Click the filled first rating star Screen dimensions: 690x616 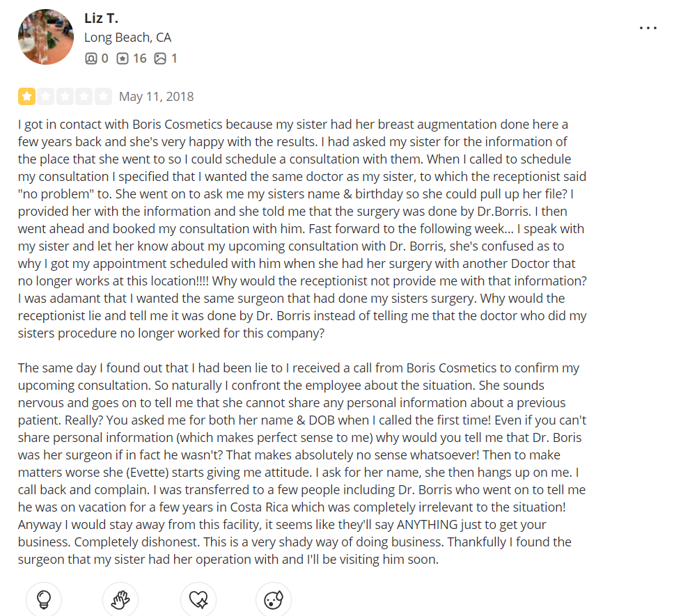click(27, 96)
